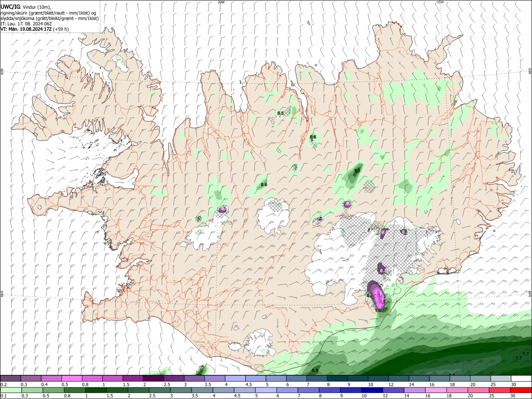The width and height of the screenshot is (532, 399).
Task: Choose the lilac 14 mm rain swatch
Action: click(x=414, y=390)
